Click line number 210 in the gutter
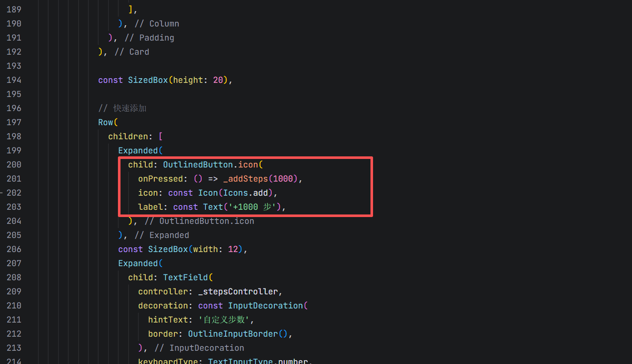The width and height of the screenshot is (632, 364). point(14,305)
